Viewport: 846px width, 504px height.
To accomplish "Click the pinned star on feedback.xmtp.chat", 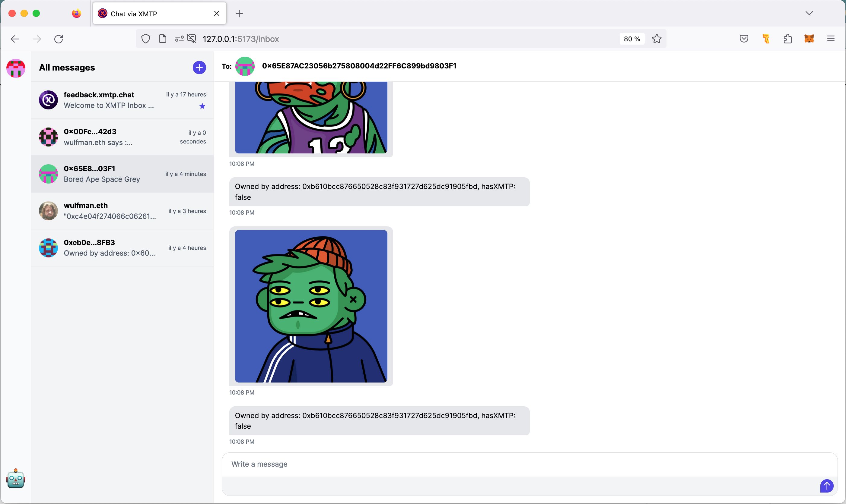I will click(x=202, y=106).
